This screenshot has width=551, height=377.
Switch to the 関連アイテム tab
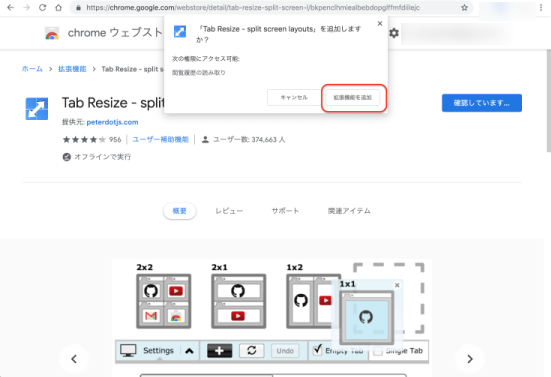[x=349, y=211]
